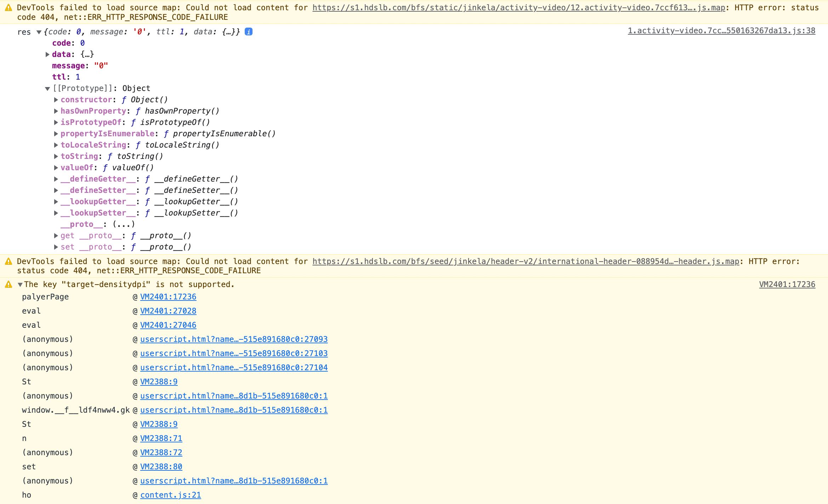Open set frame link VM2388:80

161,467
